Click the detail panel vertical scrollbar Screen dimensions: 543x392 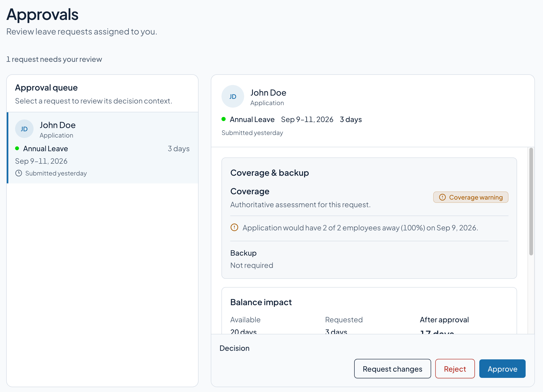531,201
